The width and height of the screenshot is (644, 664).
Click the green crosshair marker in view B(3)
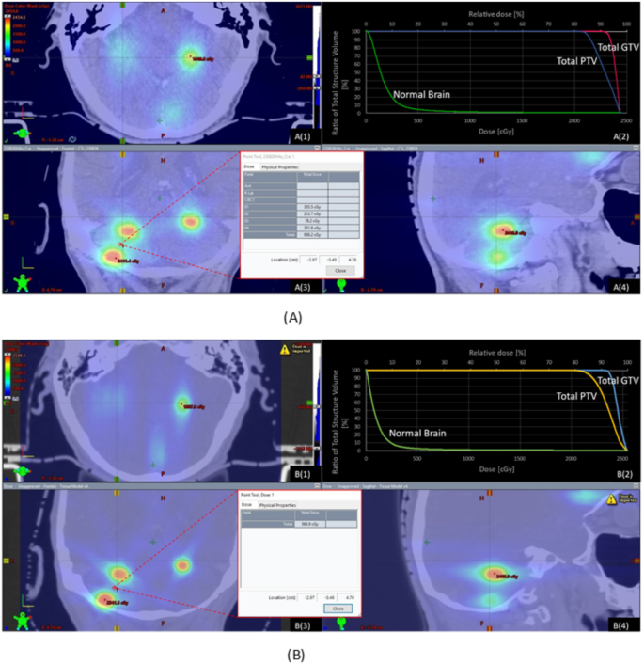[153, 542]
